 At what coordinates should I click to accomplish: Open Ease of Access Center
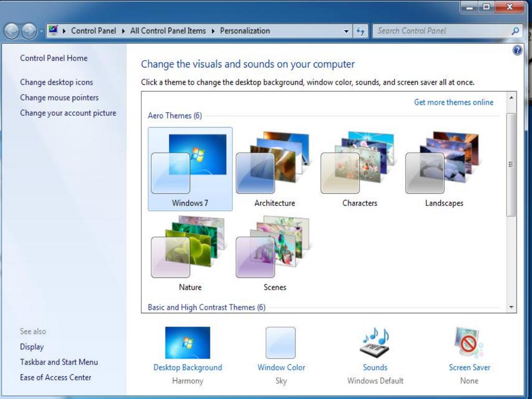(x=56, y=377)
